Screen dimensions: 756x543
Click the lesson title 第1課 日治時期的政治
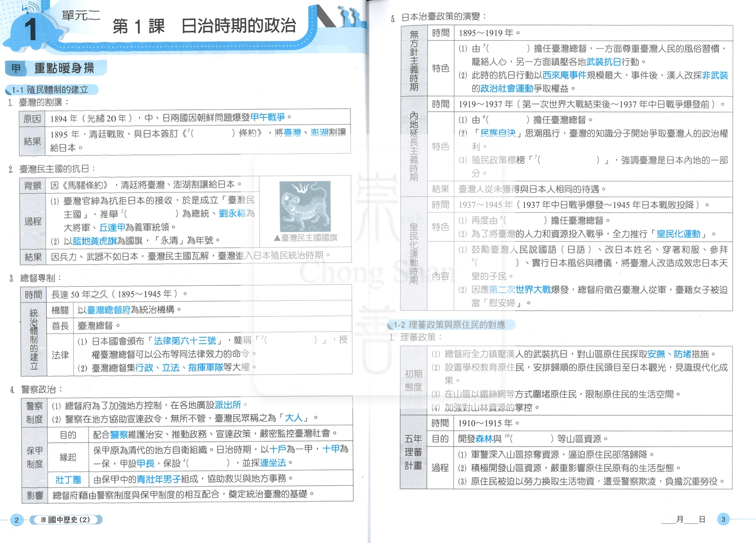[x=204, y=26]
